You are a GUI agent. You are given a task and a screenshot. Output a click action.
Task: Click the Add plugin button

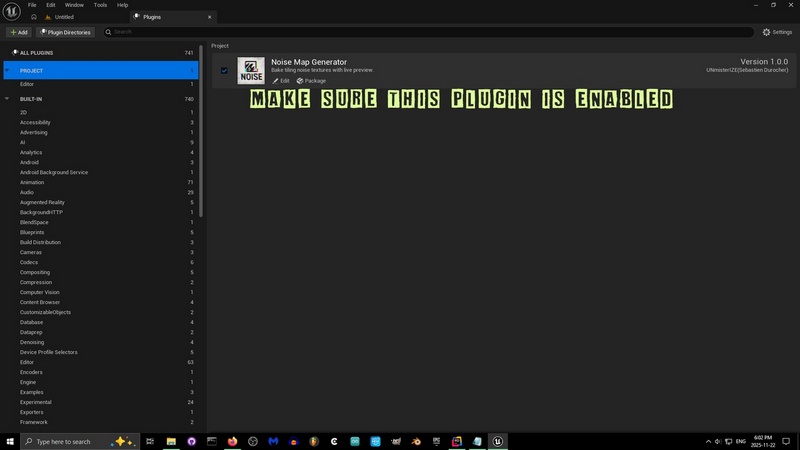[x=18, y=32]
